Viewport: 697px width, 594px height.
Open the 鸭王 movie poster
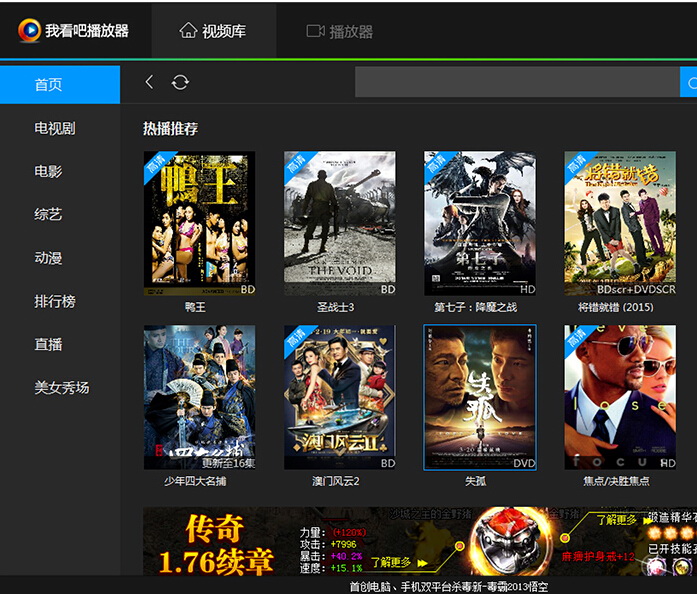[x=200, y=223]
